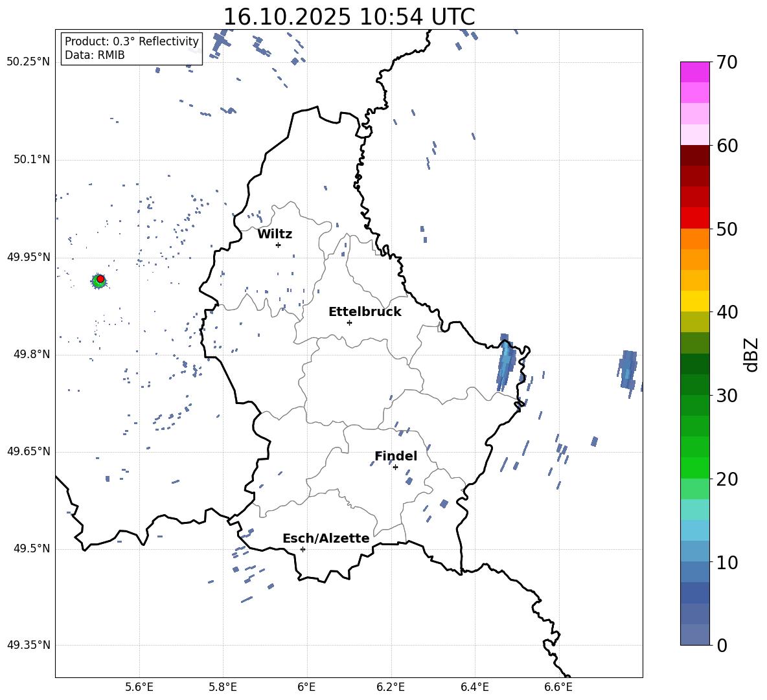Viewport: 767px width, 700px height.
Task: Click the 5.6°E longitude label
Action: click(x=139, y=687)
